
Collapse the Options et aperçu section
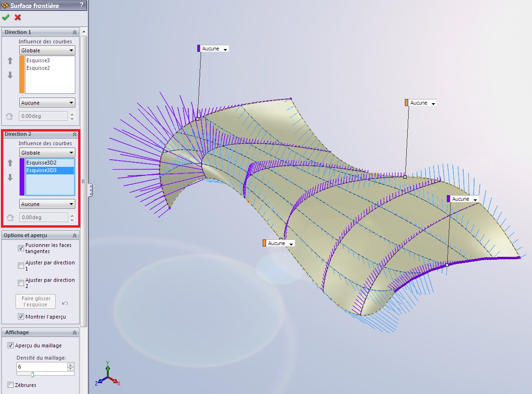click(74, 235)
